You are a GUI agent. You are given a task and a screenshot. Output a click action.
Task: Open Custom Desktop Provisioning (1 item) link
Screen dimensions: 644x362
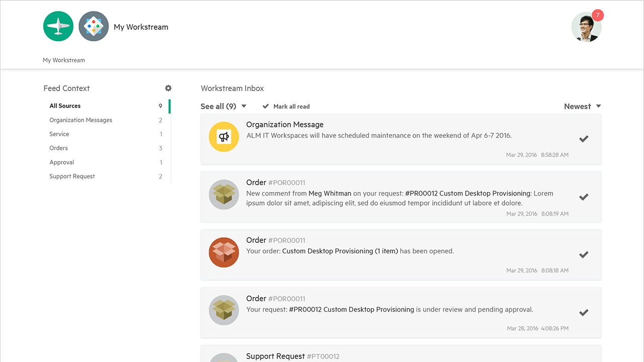[340, 251]
